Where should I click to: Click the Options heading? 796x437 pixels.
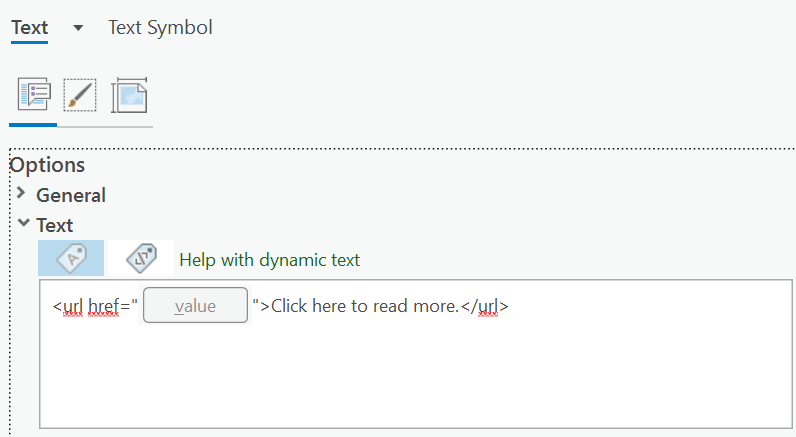[47, 165]
